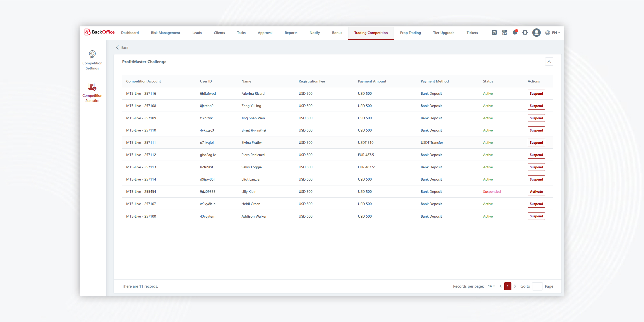The image size is (644, 322).
Task: Click EUR 487.51 for Piero Panicucci
Action: [x=367, y=155]
